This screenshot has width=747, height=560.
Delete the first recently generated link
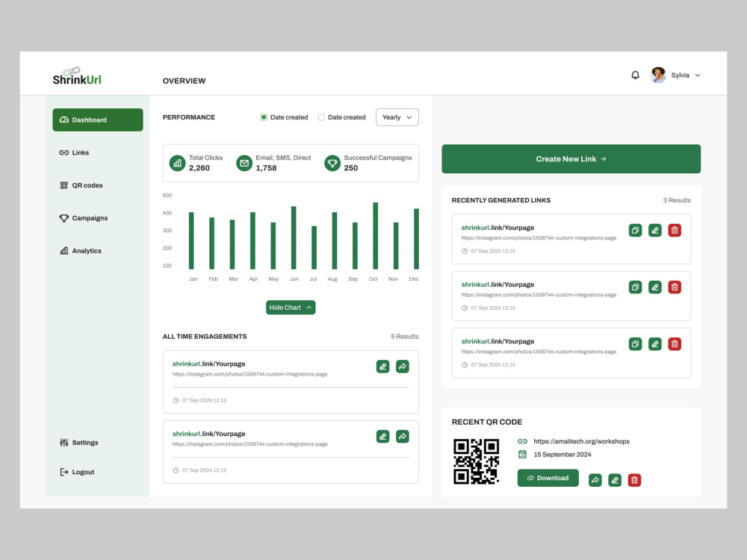(675, 231)
